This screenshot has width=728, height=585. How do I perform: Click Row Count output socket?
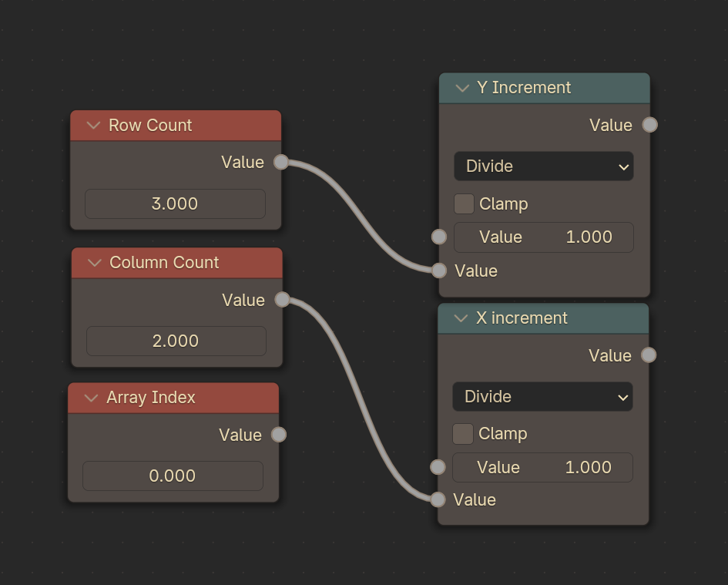pyautogui.click(x=281, y=162)
